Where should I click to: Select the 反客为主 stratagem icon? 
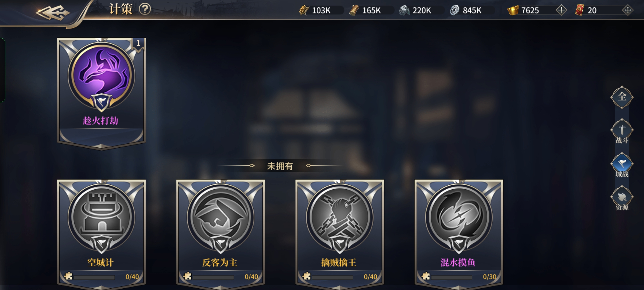click(x=221, y=217)
